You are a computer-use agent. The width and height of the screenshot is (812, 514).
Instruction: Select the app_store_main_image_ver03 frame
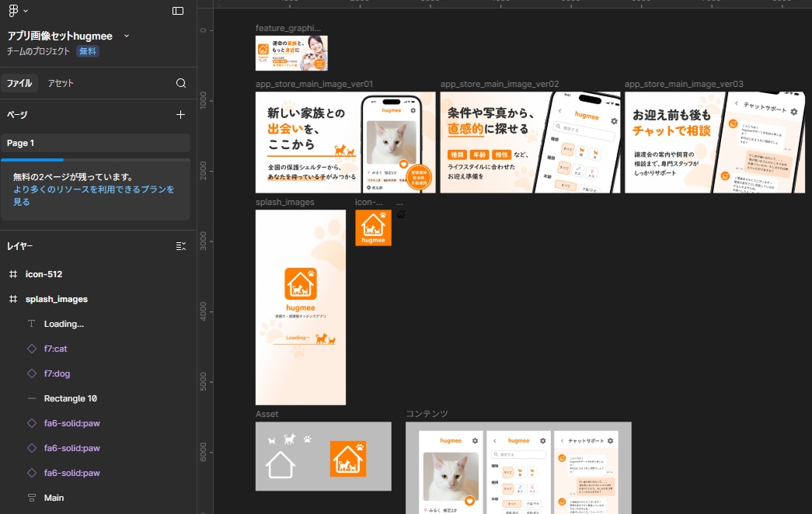715,142
